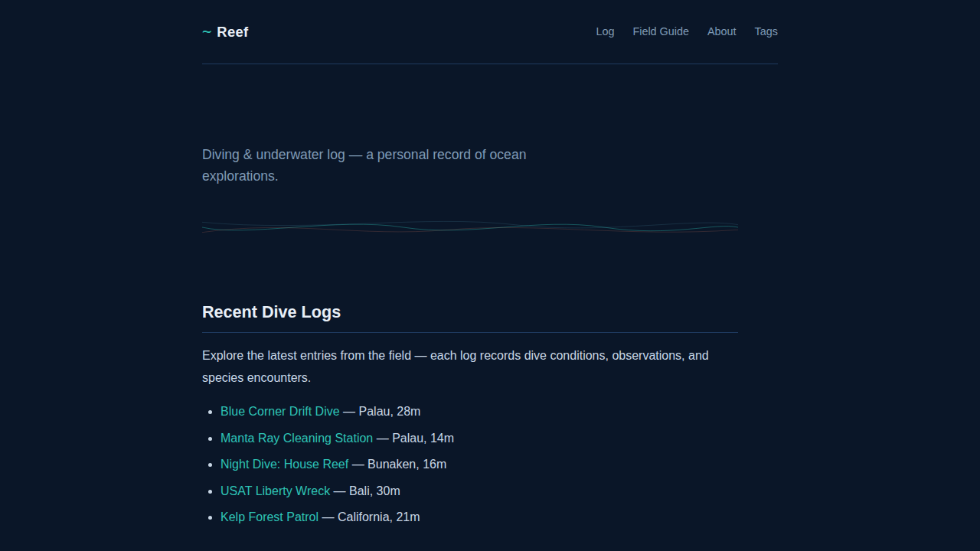
Task: View the Manta Ray Cleaning Station entry
Action: (296, 439)
